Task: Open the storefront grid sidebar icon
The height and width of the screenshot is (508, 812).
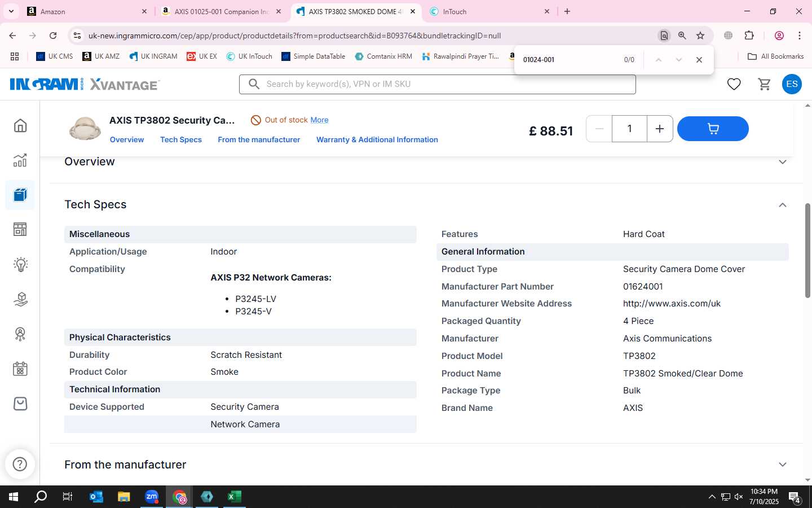Action: (20, 229)
